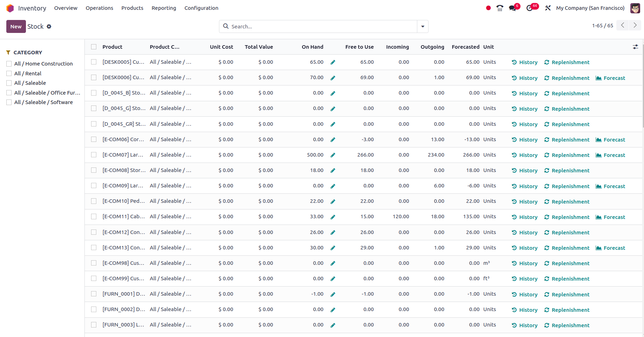The height and width of the screenshot is (337, 644).
Task: Open the debug tools wrench icon
Action: coord(548,8)
